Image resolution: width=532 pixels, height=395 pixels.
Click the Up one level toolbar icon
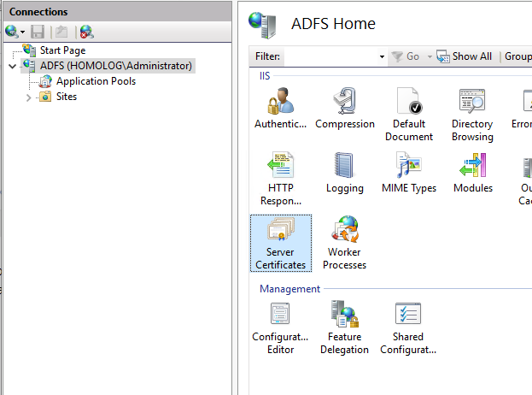click(x=61, y=32)
